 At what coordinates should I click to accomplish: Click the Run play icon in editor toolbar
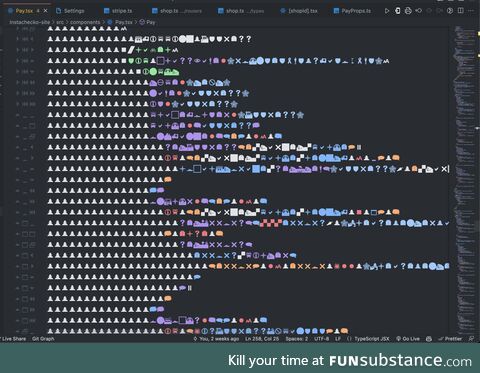pyautogui.click(x=387, y=11)
